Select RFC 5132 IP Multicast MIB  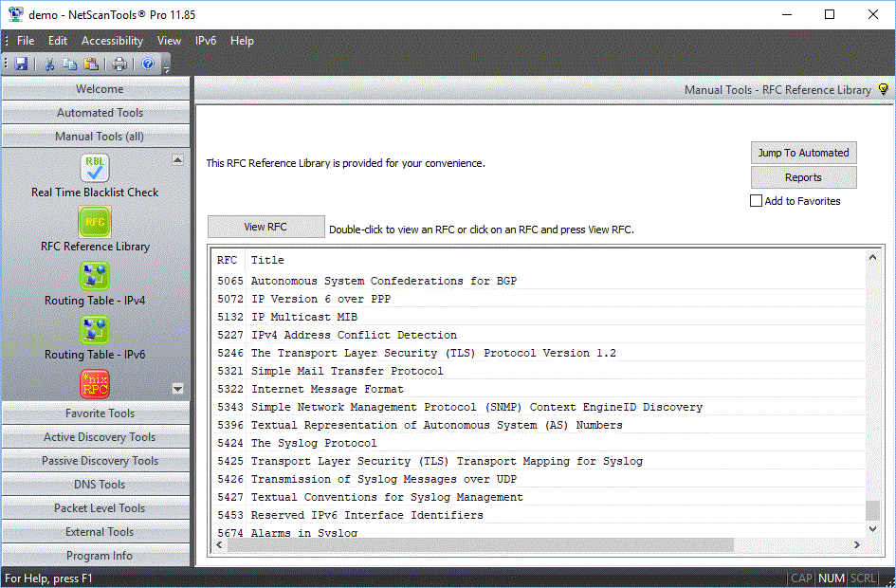click(539, 317)
